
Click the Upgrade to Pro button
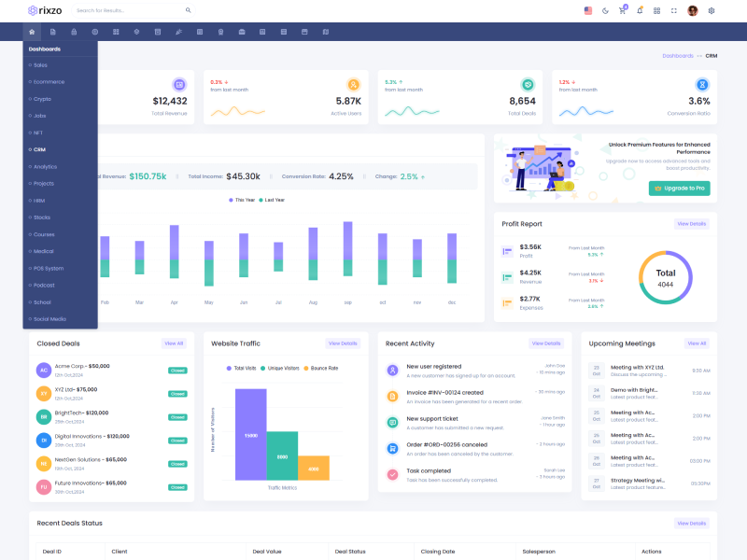click(x=679, y=189)
